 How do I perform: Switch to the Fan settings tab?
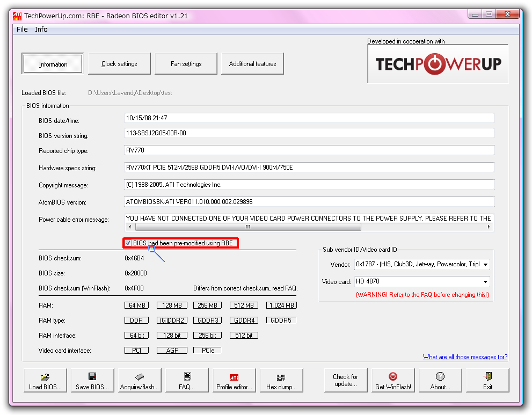186,63
